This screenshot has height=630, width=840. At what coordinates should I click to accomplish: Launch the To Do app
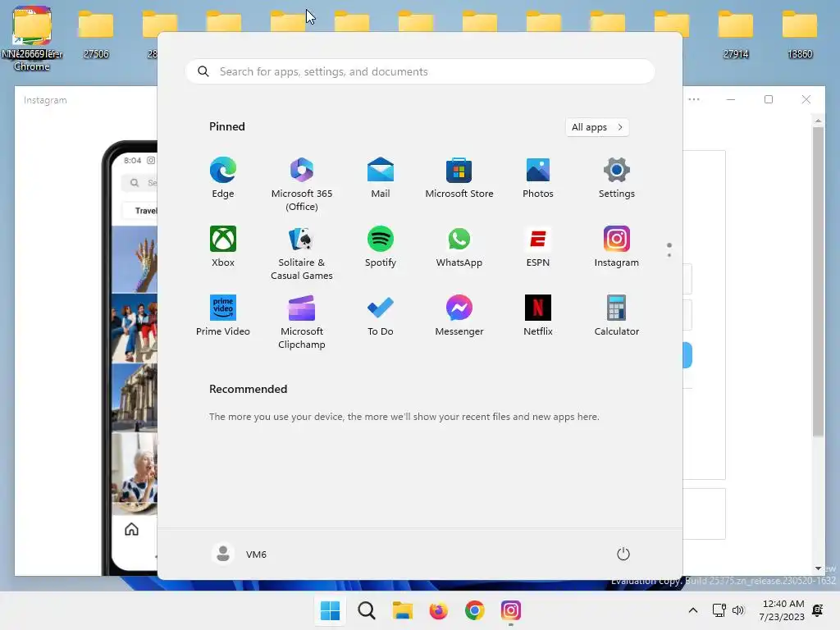click(381, 316)
